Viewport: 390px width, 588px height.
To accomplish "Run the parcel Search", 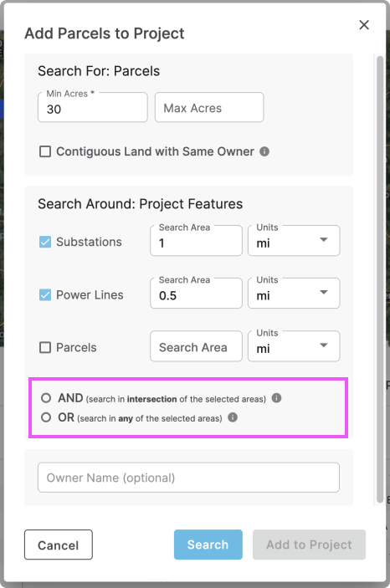I will point(208,545).
